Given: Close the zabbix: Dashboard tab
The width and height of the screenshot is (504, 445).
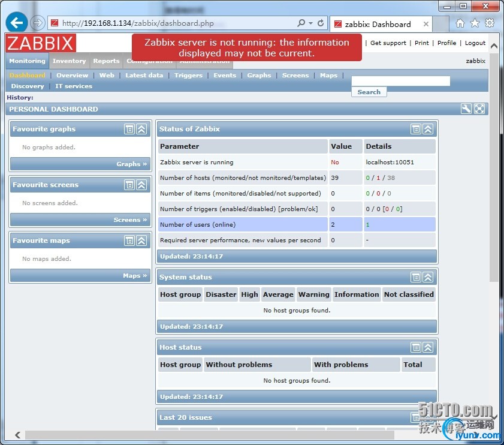Looking at the screenshot, I should (425, 24).
